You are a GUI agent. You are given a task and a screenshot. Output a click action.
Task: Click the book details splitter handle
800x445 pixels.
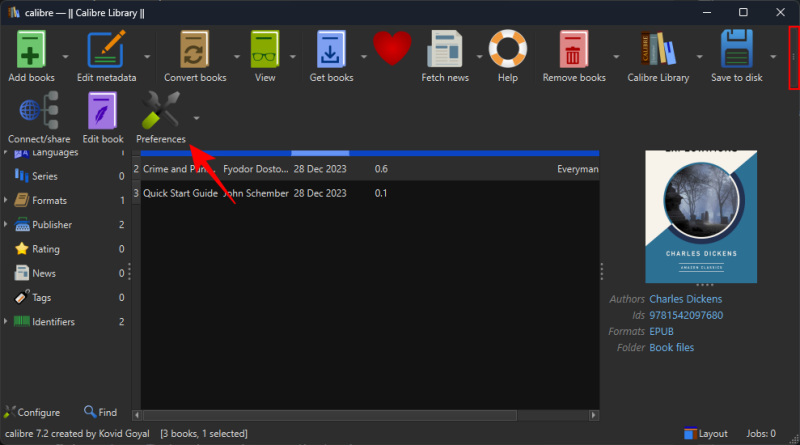click(602, 271)
